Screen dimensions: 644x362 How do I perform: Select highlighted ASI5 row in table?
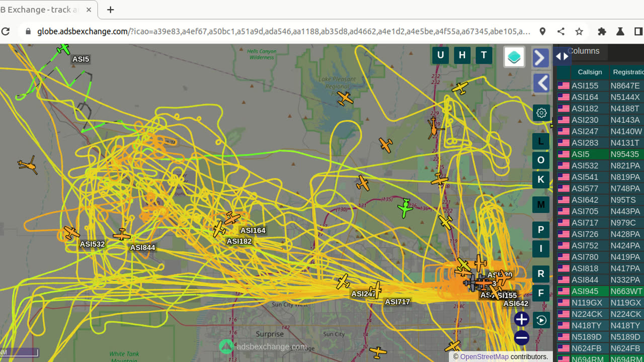pos(600,154)
